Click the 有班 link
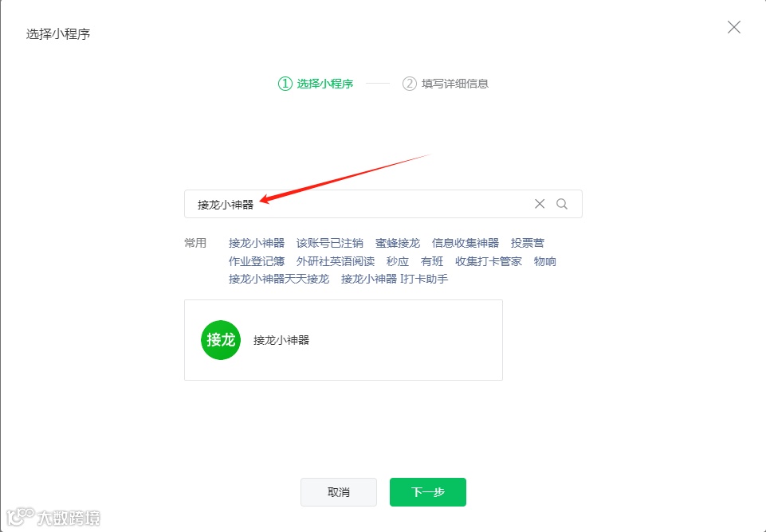This screenshot has width=766, height=532. click(x=432, y=261)
